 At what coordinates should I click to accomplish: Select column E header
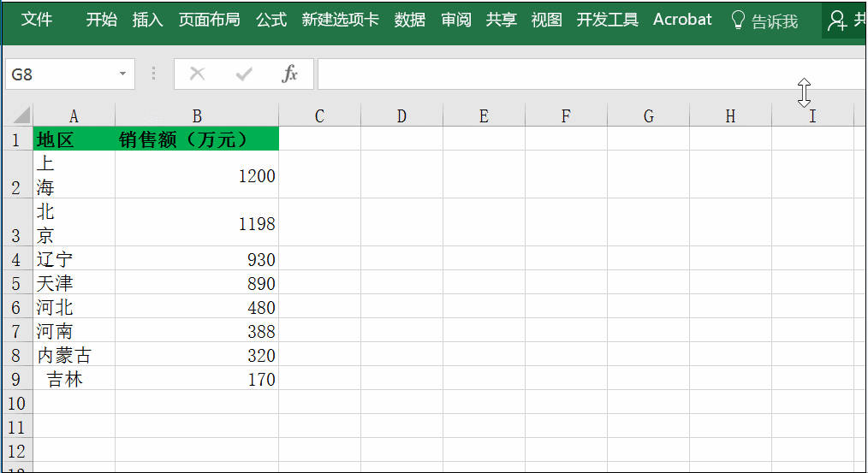click(x=484, y=116)
